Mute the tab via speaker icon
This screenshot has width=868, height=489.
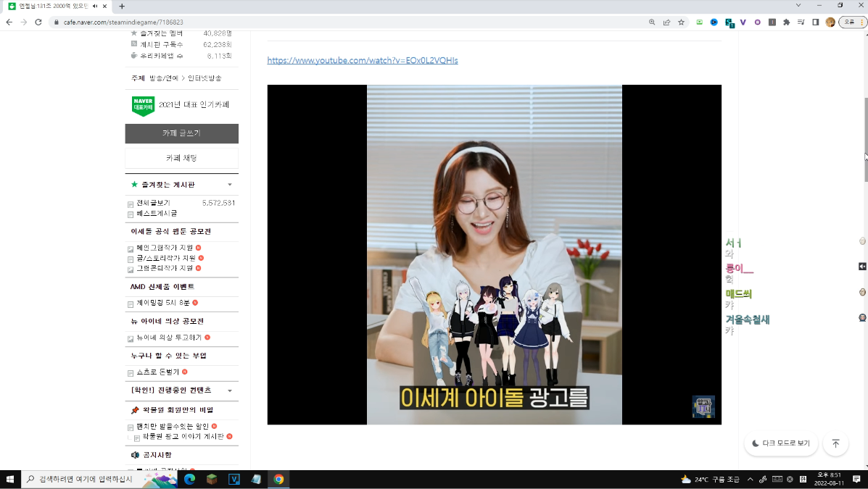(95, 6)
